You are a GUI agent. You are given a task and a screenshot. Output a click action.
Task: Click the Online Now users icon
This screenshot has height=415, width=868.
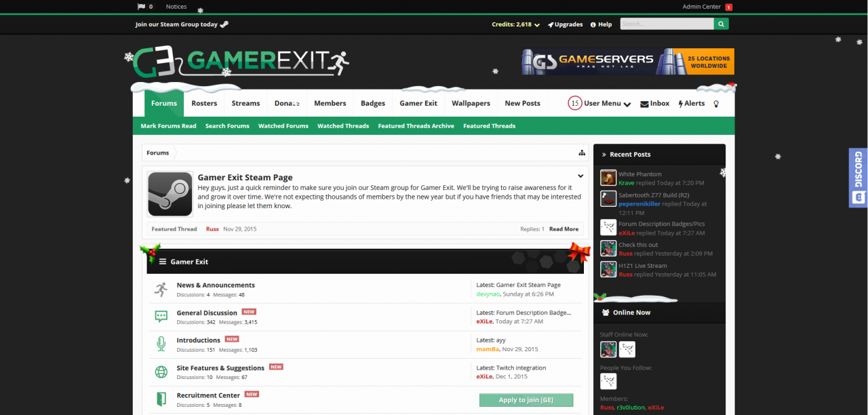point(606,313)
